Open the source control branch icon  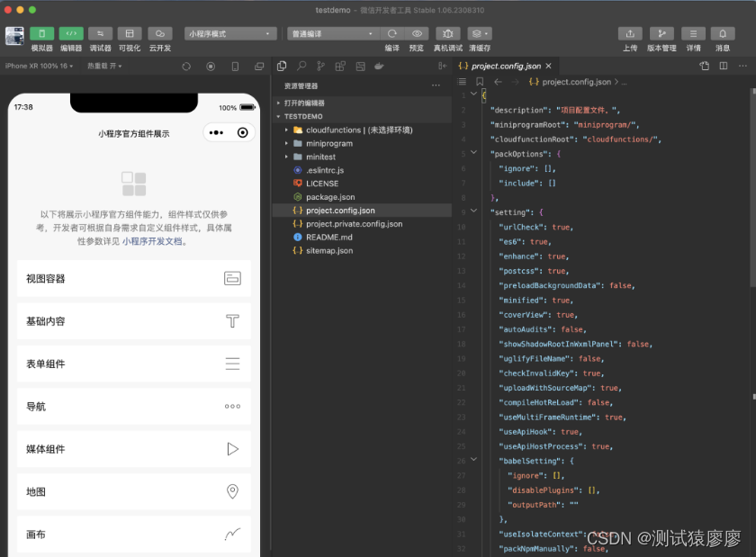pyautogui.click(x=321, y=66)
